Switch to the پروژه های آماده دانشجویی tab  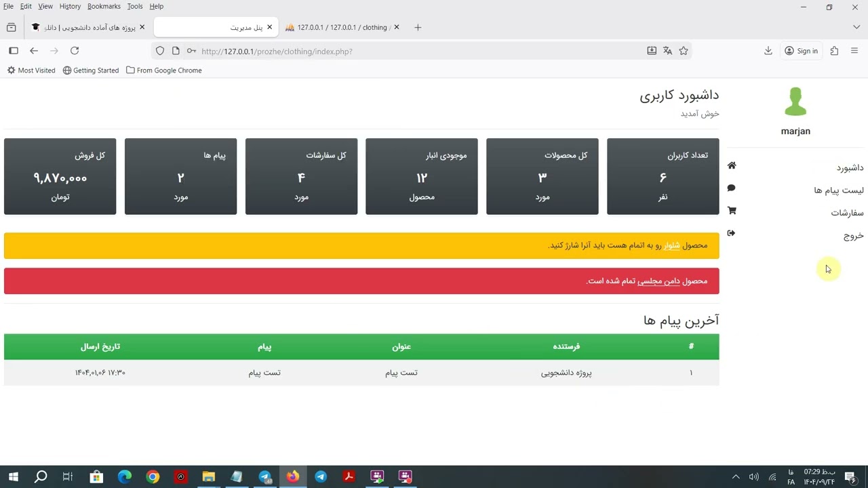click(x=88, y=27)
